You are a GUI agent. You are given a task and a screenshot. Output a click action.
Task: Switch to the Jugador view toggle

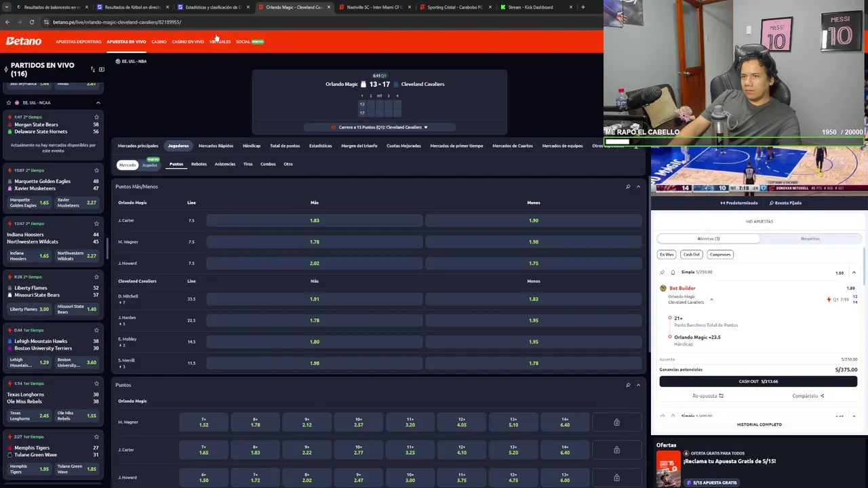tap(149, 165)
